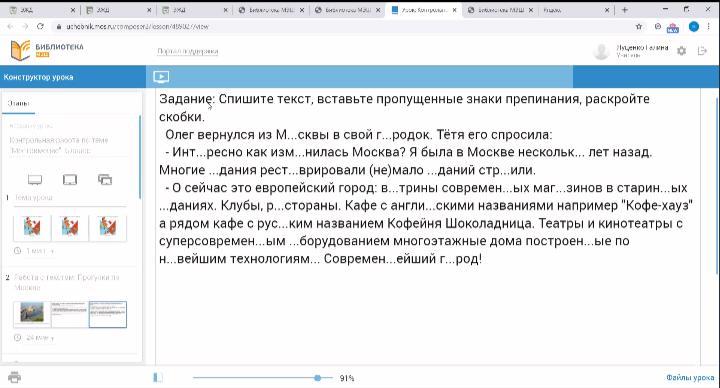The width and height of the screenshot is (720, 388).
Task: Click the Библиотека МЭШ logo
Action: (x=46, y=51)
